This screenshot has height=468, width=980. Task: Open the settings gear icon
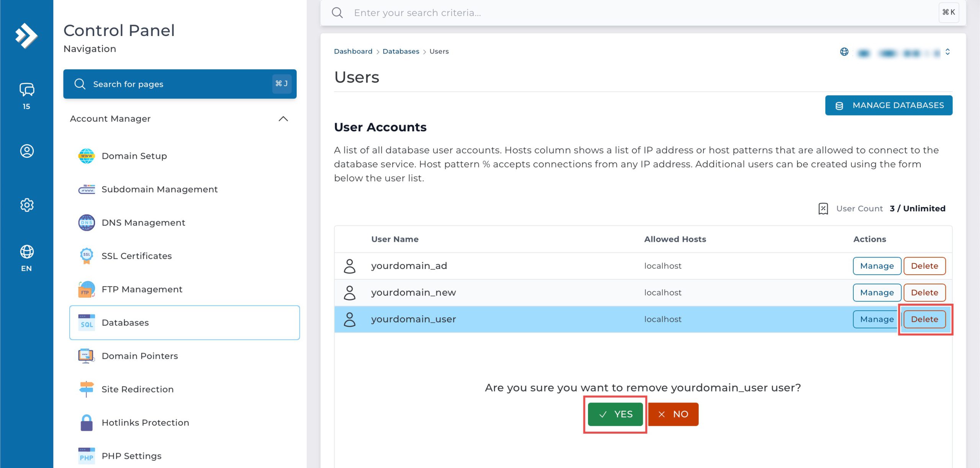click(x=26, y=205)
